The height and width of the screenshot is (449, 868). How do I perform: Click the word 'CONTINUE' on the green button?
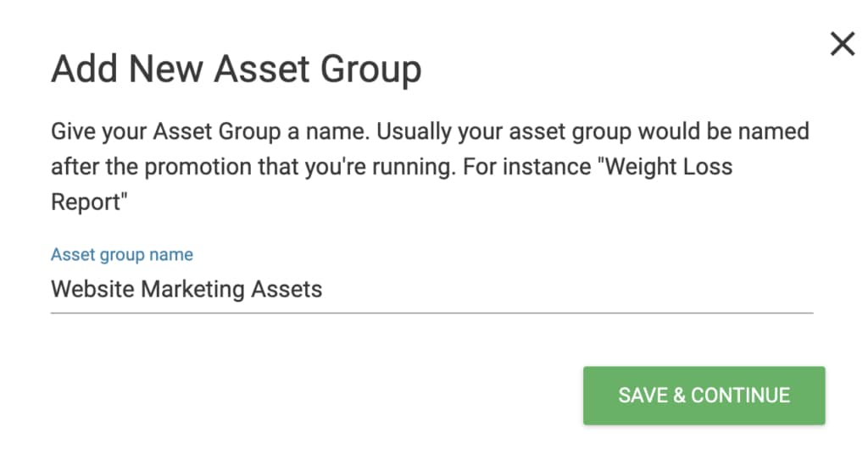click(740, 396)
